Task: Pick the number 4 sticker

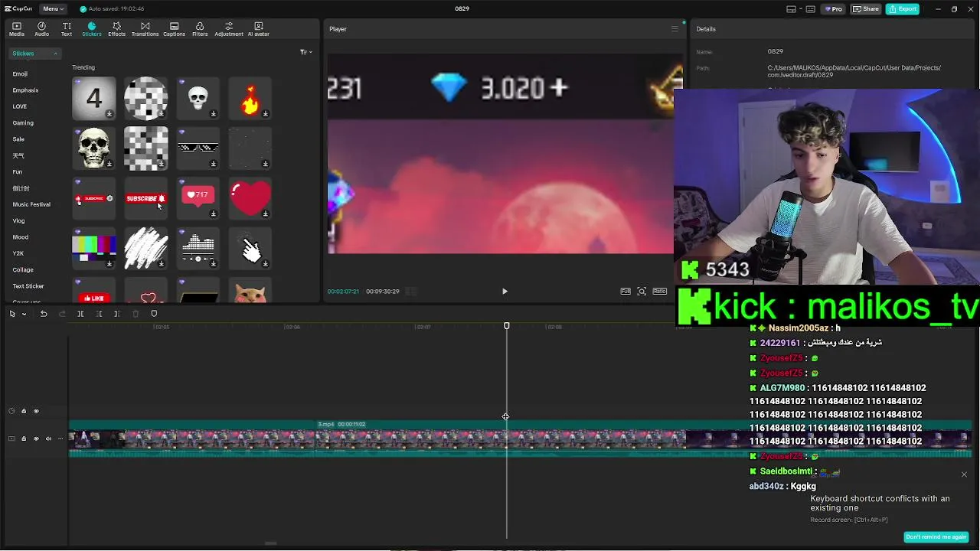Action: pyautogui.click(x=93, y=98)
